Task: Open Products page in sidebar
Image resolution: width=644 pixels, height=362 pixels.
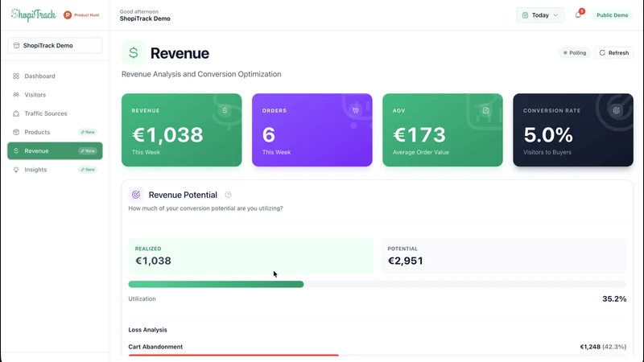Action: [x=55, y=132]
